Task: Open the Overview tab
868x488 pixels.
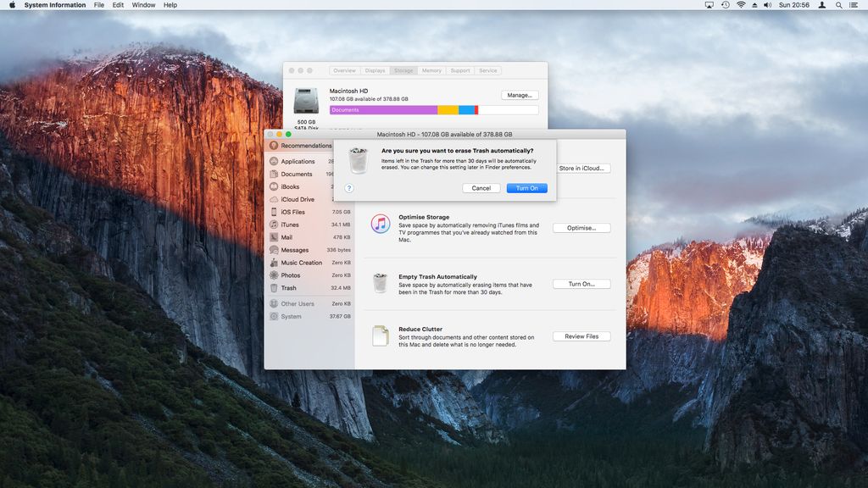Action: (344, 70)
